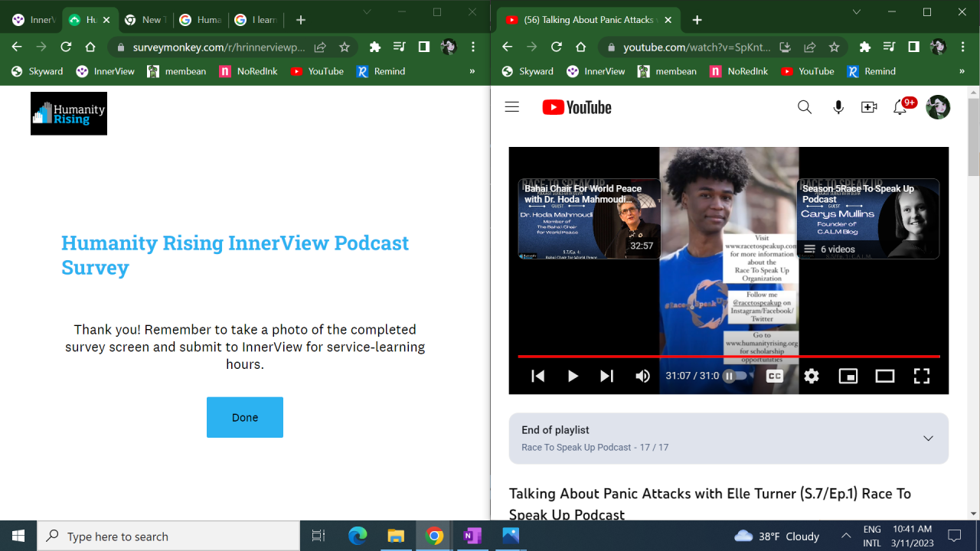Switch to the InnerView browser tab
980x551 pixels.
point(32,20)
